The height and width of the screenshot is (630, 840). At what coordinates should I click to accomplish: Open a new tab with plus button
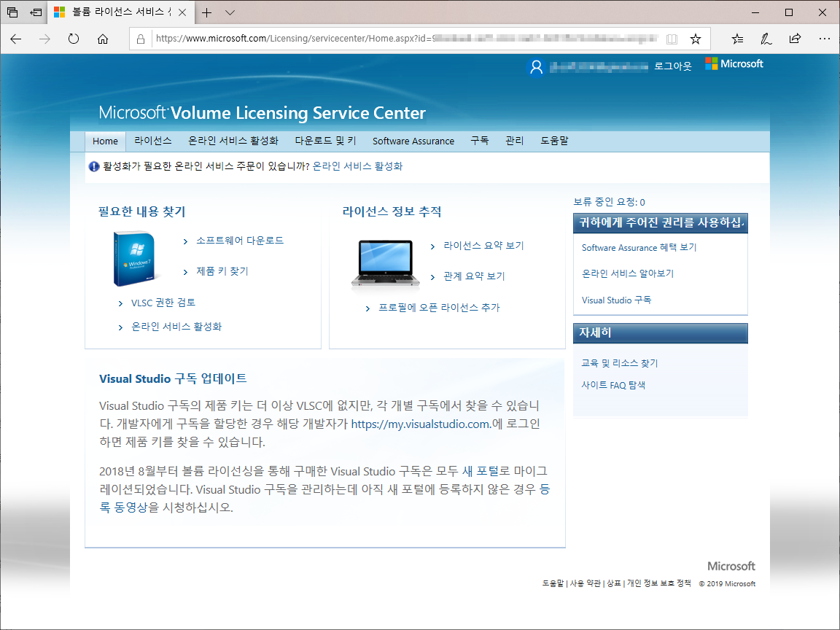[207, 12]
